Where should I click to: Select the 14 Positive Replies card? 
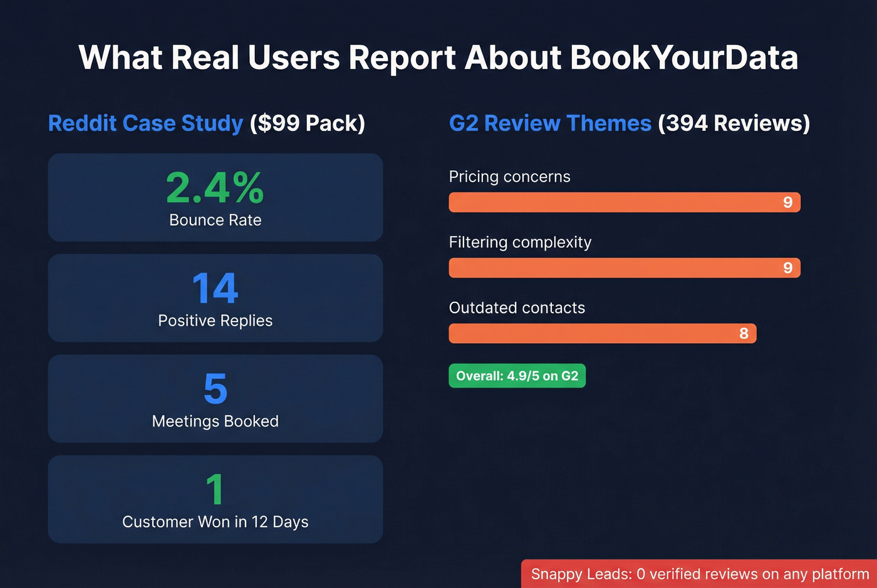[x=215, y=298]
